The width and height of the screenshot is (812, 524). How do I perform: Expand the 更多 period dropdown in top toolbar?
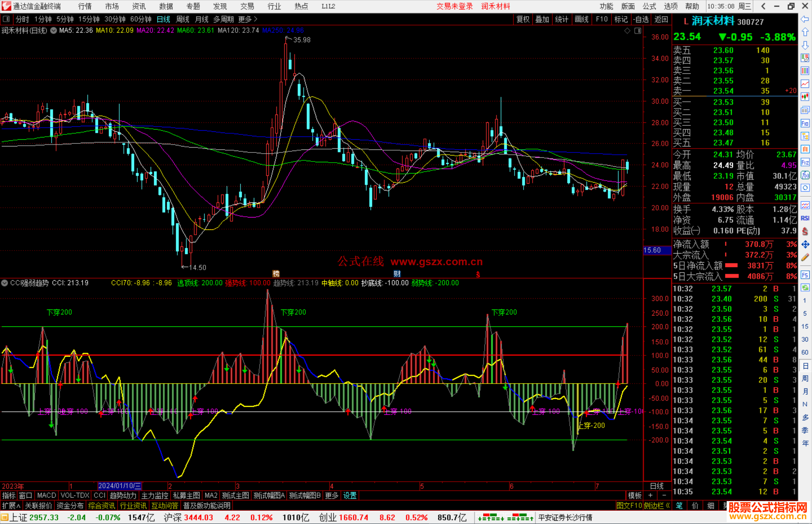[248, 19]
